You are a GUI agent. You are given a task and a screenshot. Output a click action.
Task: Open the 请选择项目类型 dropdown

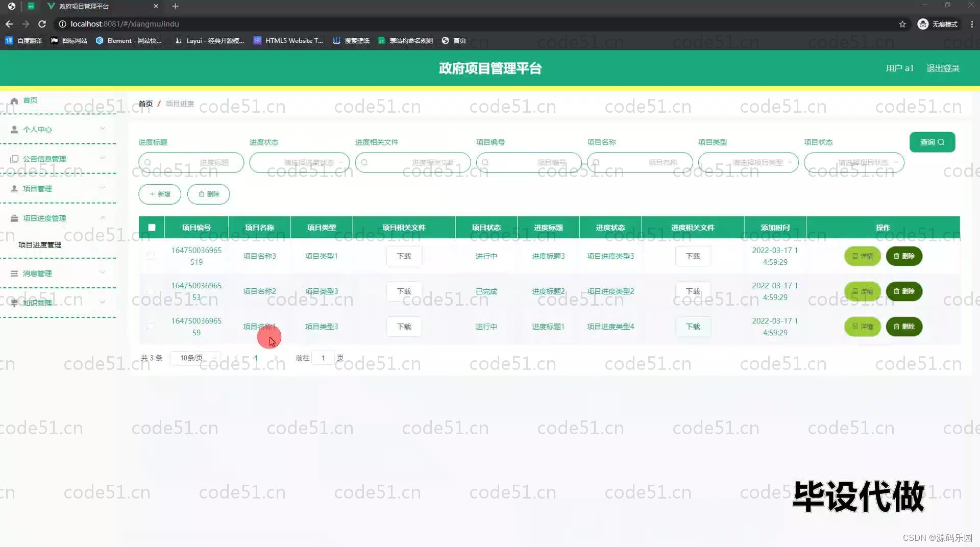tap(748, 162)
